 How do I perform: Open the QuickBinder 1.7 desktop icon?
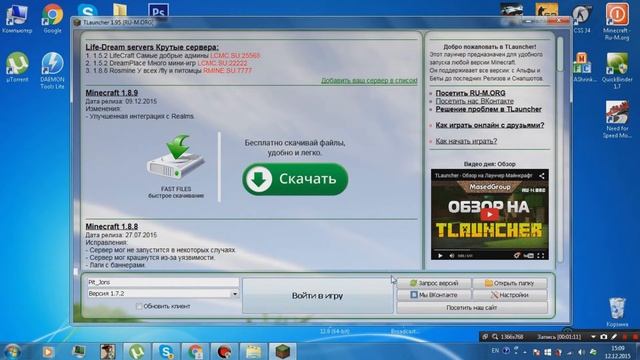click(617, 70)
